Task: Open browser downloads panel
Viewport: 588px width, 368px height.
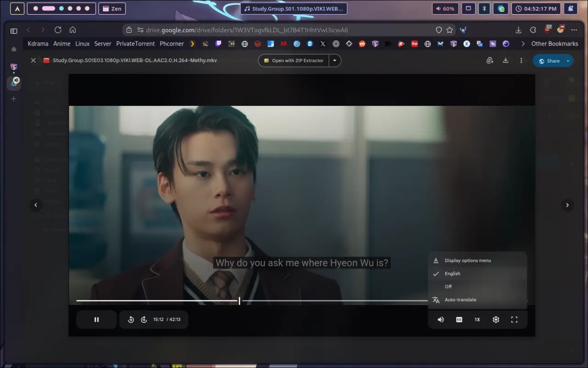Action: 519,30
